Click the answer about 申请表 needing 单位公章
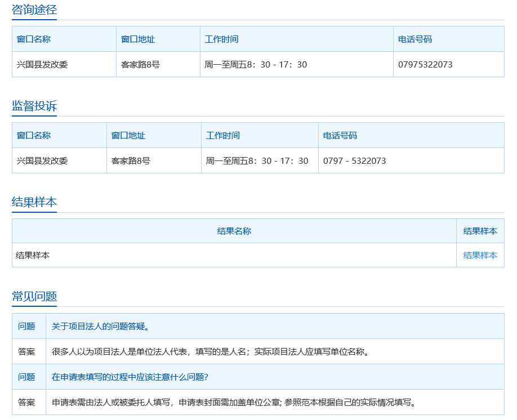Image resolution: width=517 pixels, height=420 pixels. click(x=234, y=403)
